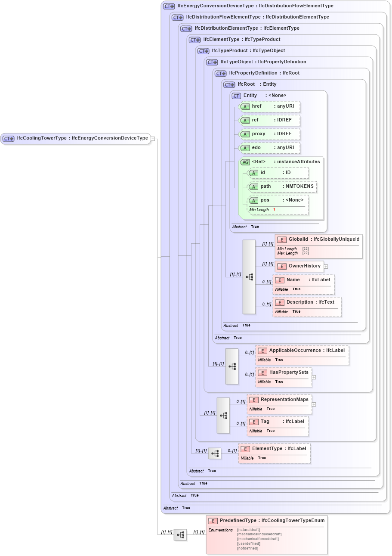The height and width of the screenshot is (556, 392).
Task: Click the AG icon of <Ref> instanceAttributes
Action: (245, 162)
